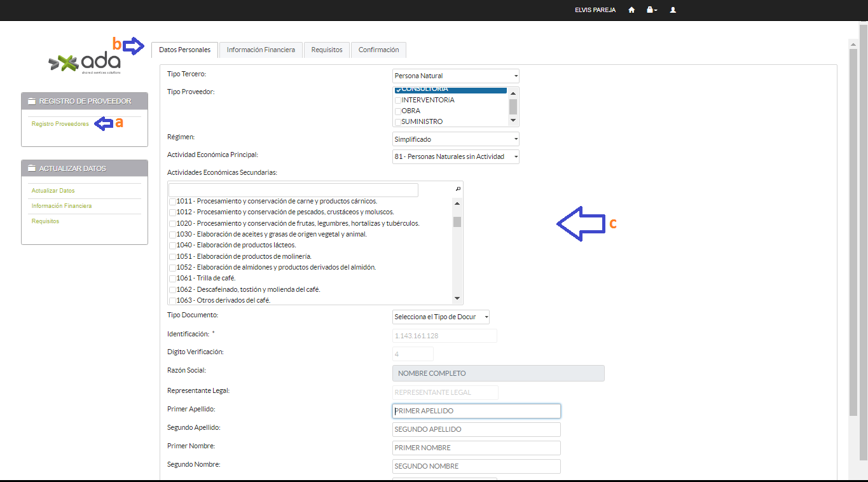Switch to the Información Financiera tab
The image size is (868, 482).
[261, 50]
